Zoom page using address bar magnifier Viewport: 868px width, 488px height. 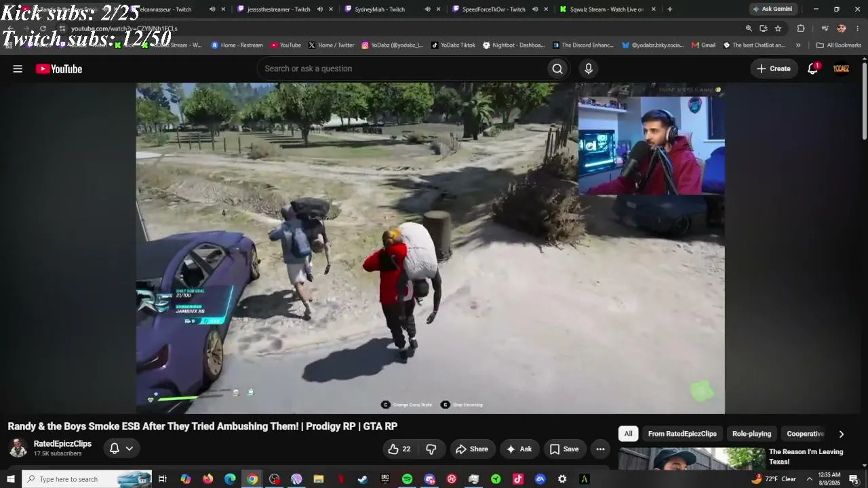point(749,28)
